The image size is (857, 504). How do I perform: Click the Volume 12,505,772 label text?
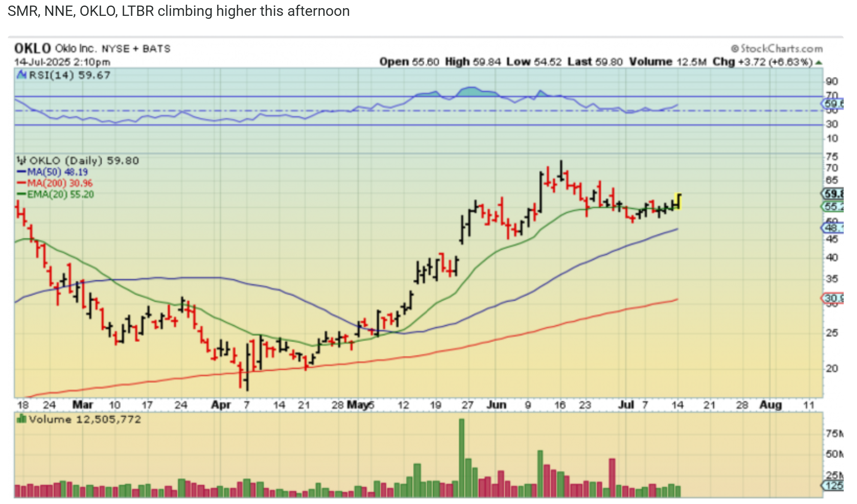tap(84, 419)
